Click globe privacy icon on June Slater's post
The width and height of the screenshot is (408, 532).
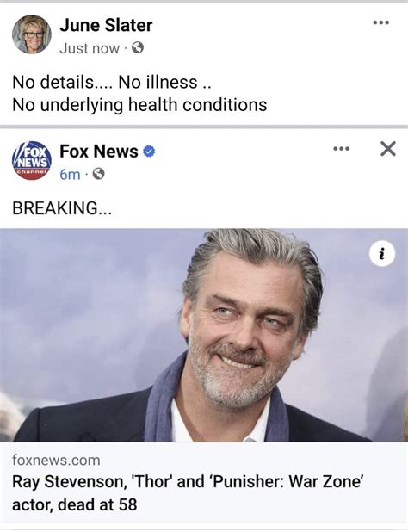138,48
